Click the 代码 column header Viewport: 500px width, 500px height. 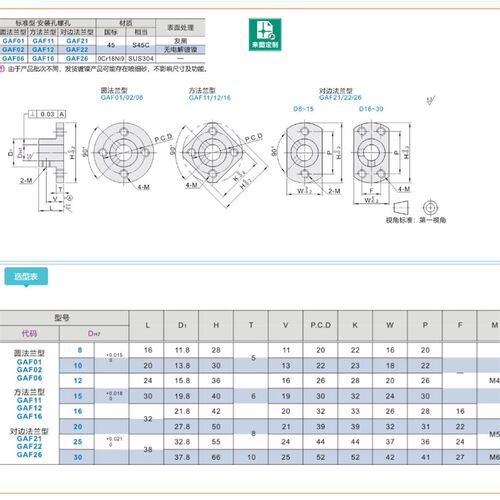coord(29,334)
